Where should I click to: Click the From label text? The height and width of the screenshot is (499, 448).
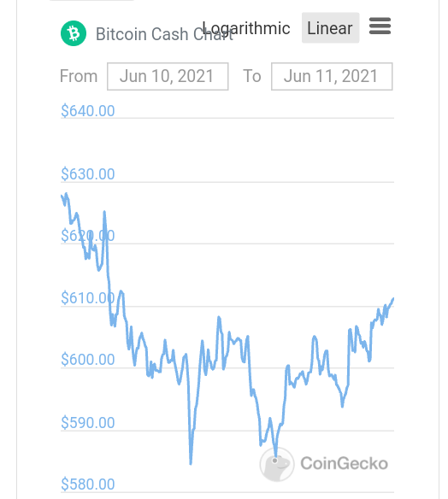coord(79,76)
